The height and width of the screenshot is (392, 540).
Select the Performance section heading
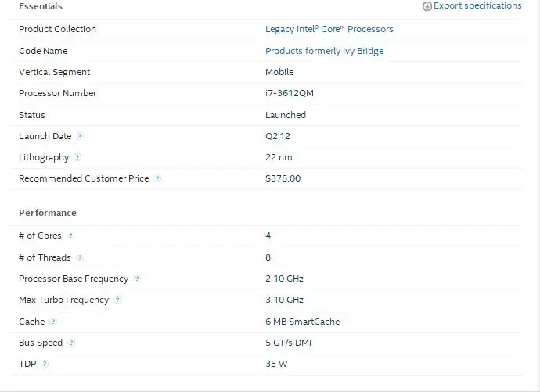(48, 213)
